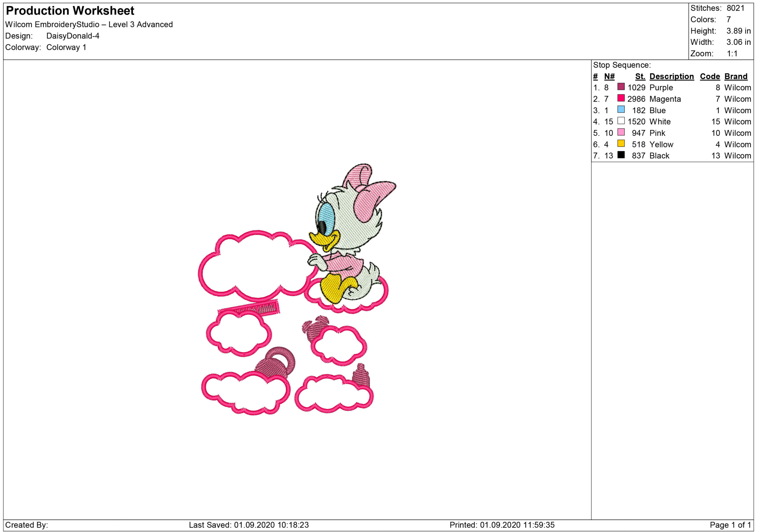The width and height of the screenshot is (757, 532).
Task: Click the White color swatch
Action: pyautogui.click(x=621, y=121)
